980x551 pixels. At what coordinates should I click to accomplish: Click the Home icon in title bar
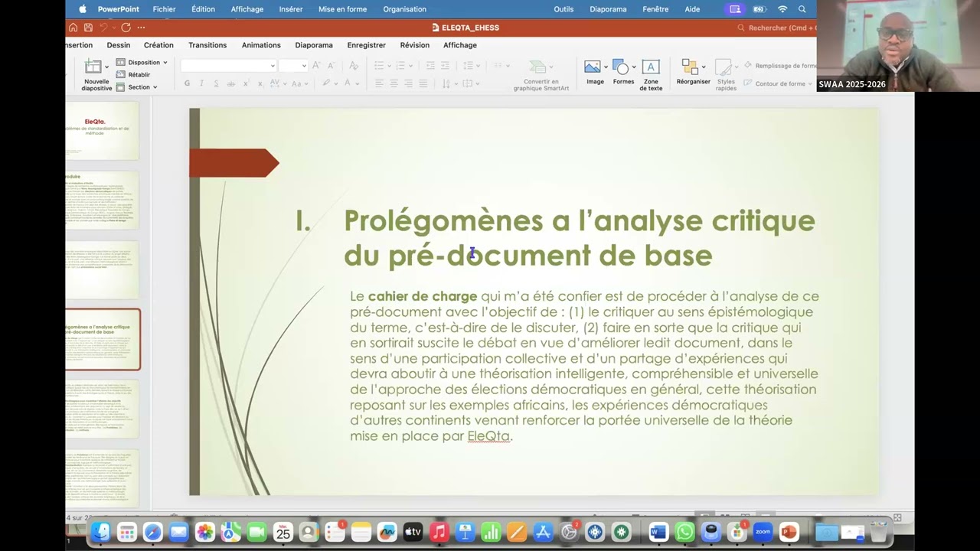pos(73,28)
